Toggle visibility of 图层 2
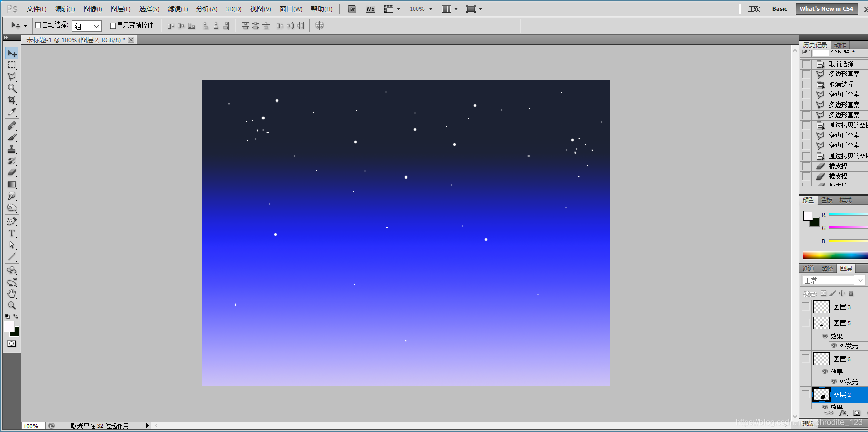This screenshot has width=868, height=432. click(806, 394)
